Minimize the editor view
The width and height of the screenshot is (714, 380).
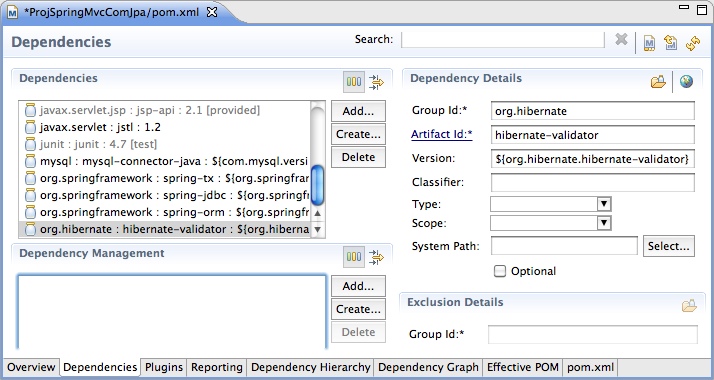tap(684, 7)
